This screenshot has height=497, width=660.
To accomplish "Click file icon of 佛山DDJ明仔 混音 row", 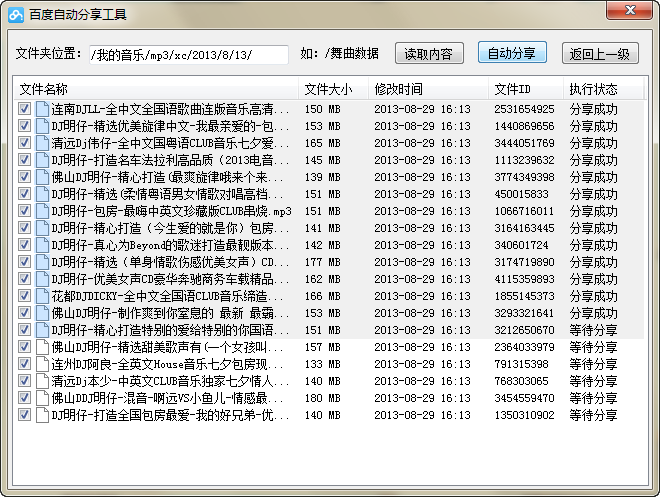I will [x=42, y=398].
